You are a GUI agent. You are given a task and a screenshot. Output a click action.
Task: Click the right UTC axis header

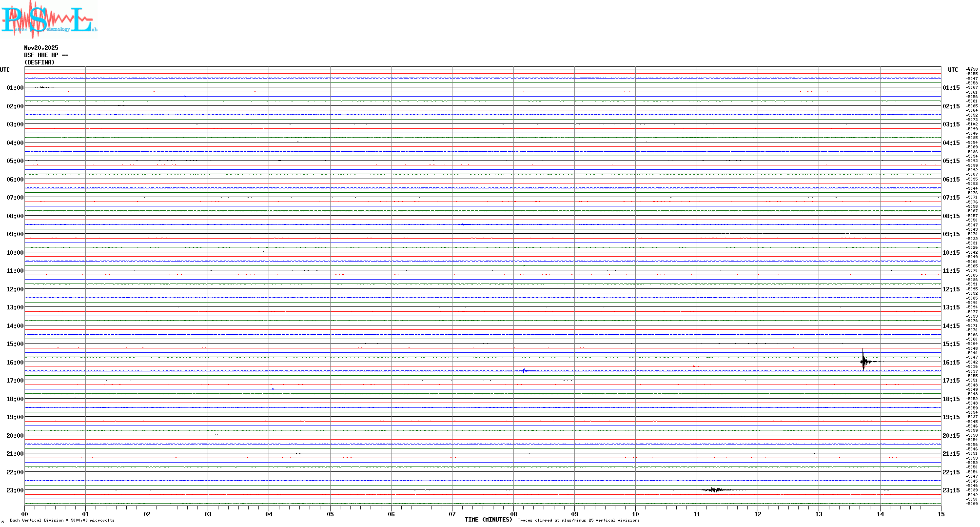pos(953,70)
